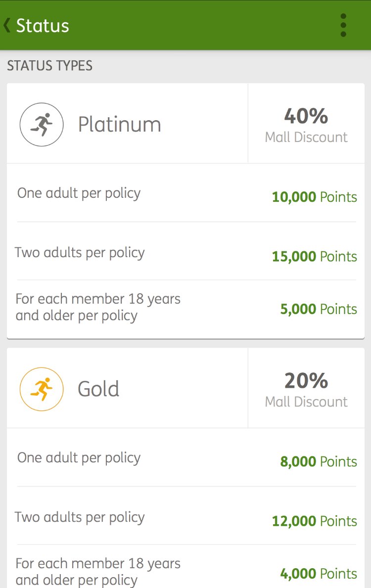Tap the Gold status name
The width and height of the screenshot is (371, 588).
click(98, 389)
